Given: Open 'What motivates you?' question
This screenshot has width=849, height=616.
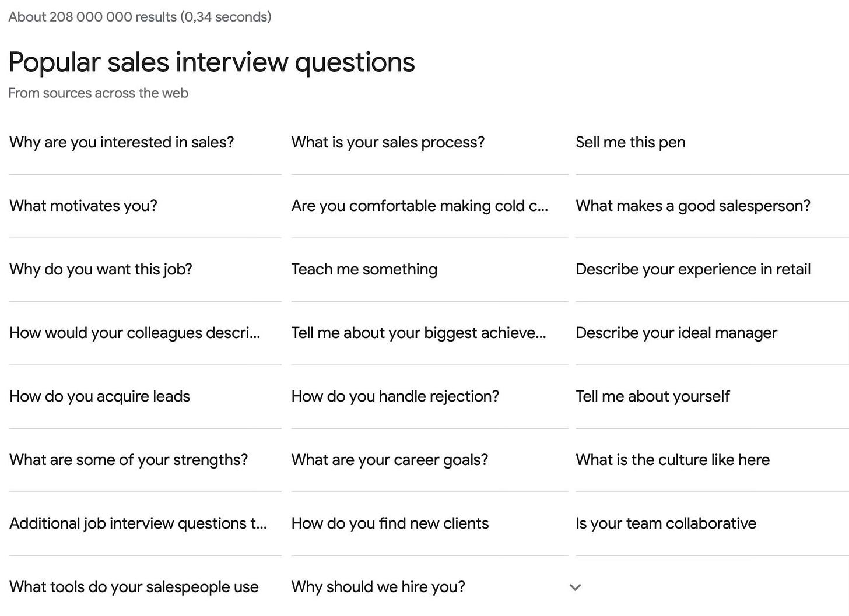Looking at the screenshot, I should click(x=83, y=206).
